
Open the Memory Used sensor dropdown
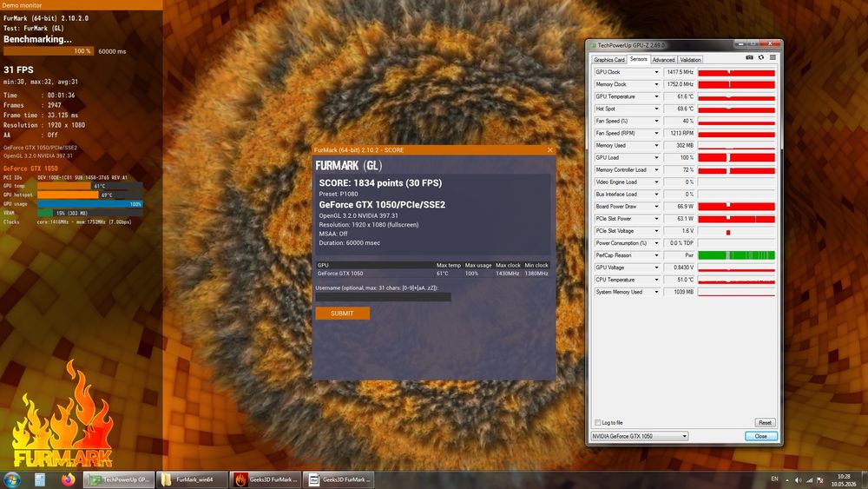[656, 146]
